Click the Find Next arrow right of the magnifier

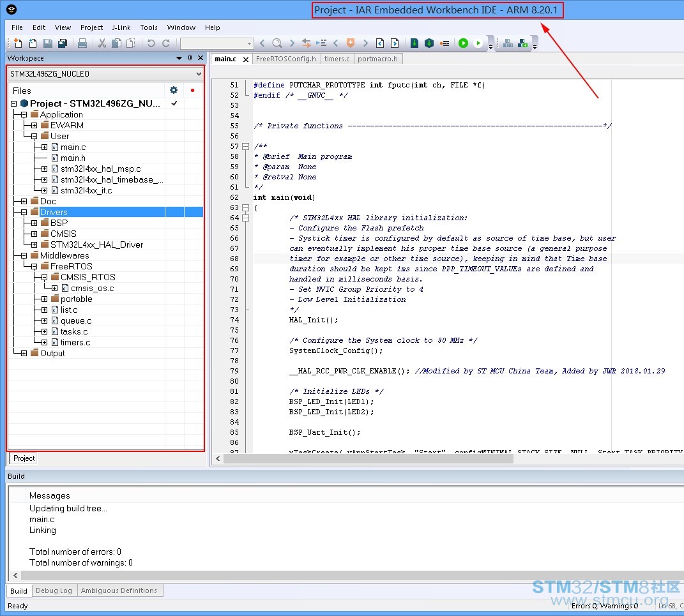coord(292,43)
